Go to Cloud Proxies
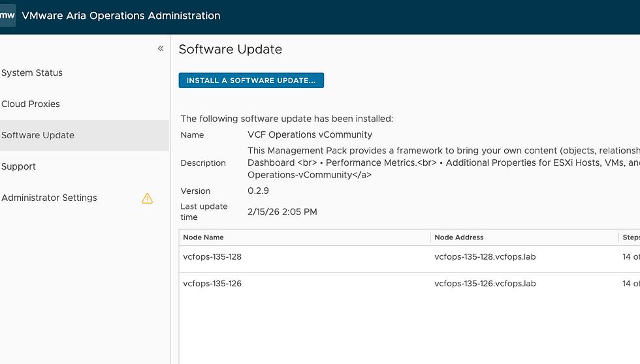Image resolution: width=640 pixels, height=364 pixels. click(x=31, y=104)
